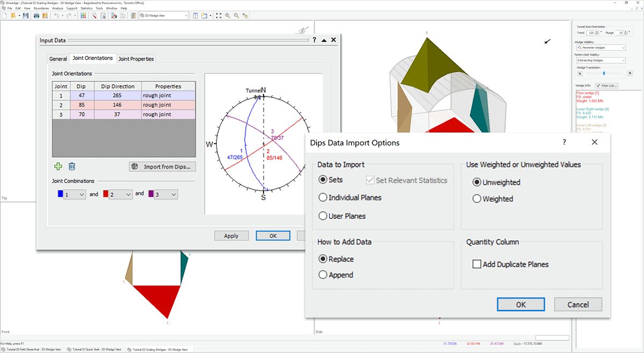The width and height of the screenshot is (644, 353).
Task: Choose the Weighted radio option
Action: [477, 199]
